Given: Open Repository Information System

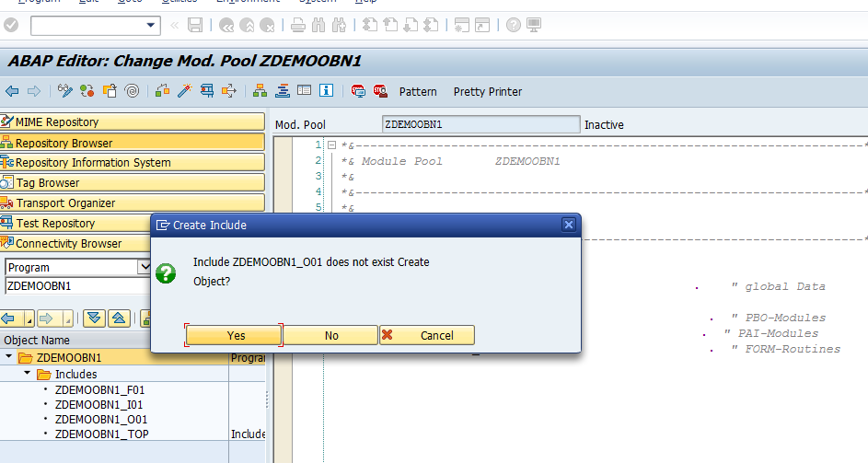Looking at the screenshot, I should (x=133, y=162).
